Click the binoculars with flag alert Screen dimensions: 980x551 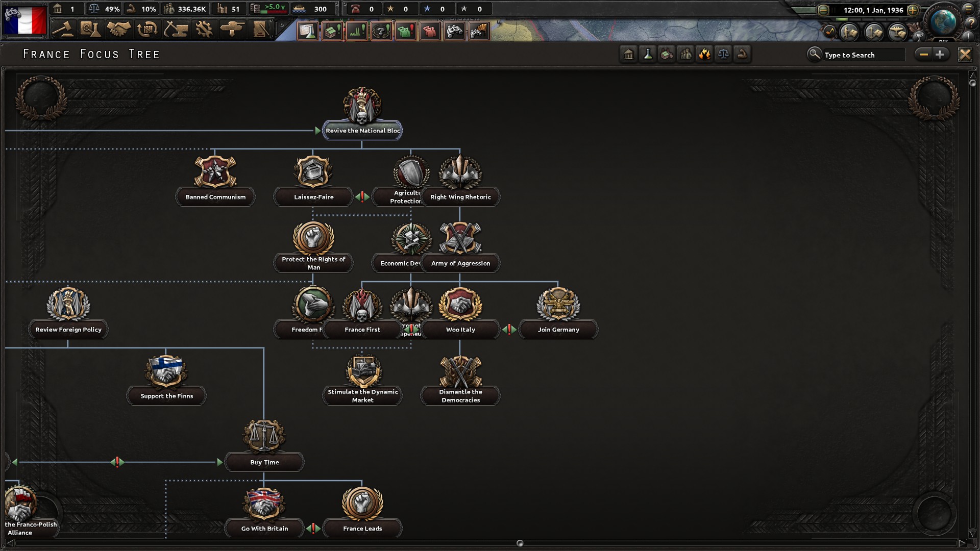479,31
